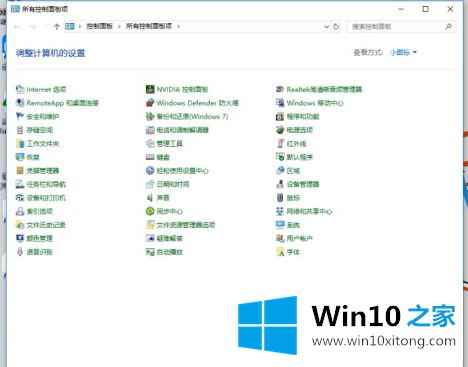Expand address bar history dropdown arrow

click(x=327, y=26)
